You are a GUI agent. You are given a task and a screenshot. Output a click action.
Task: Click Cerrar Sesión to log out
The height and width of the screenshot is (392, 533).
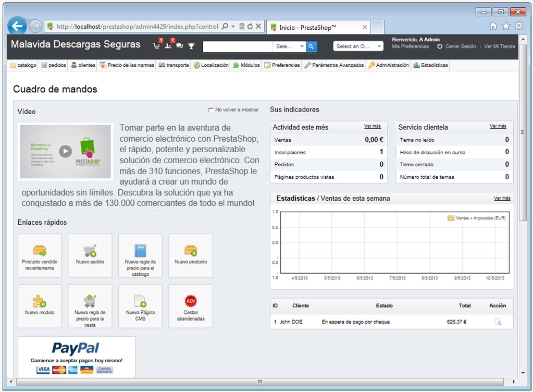tap(461, 46)
